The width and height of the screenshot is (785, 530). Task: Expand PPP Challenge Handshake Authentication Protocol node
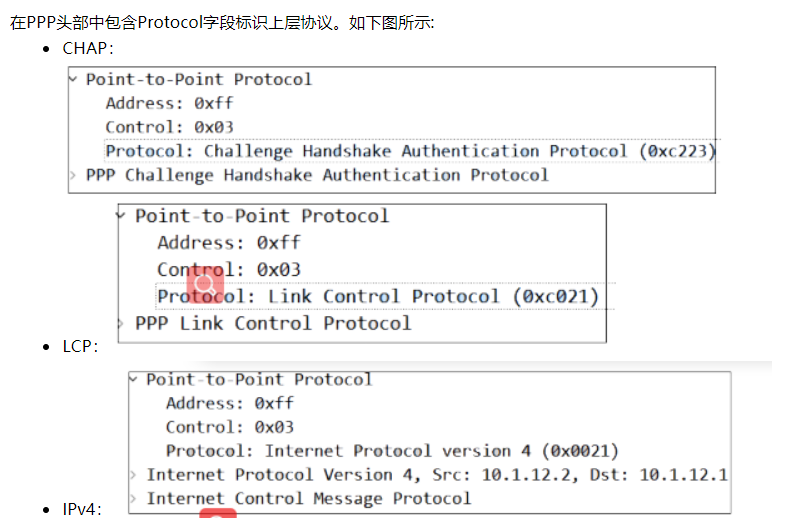[74, 175]
